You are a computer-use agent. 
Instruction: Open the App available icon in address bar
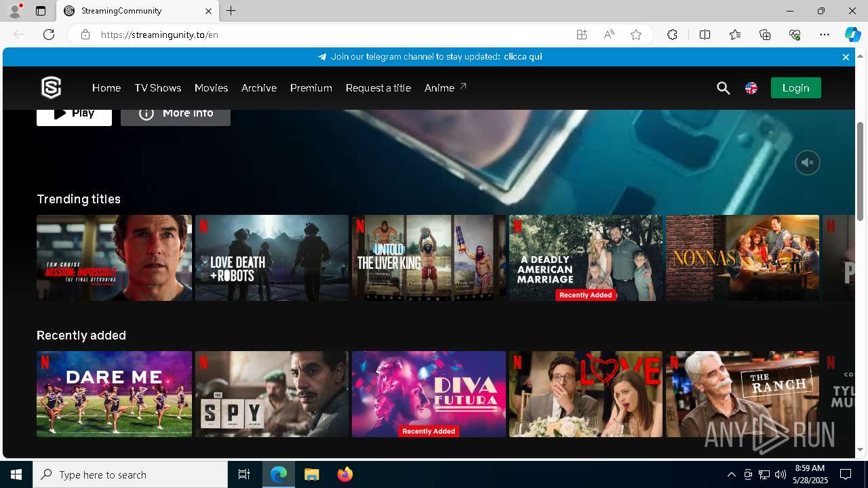[581, 35]
